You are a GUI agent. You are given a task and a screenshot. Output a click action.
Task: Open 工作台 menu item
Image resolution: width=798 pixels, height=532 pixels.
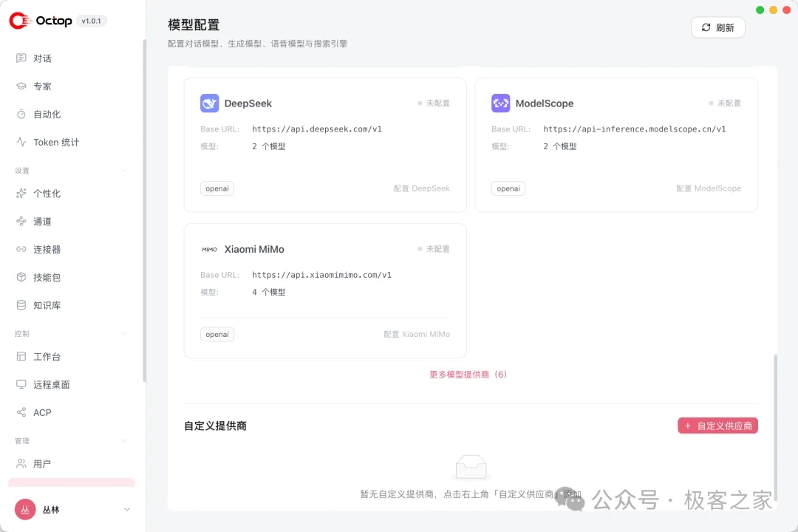tap(71, 356)
